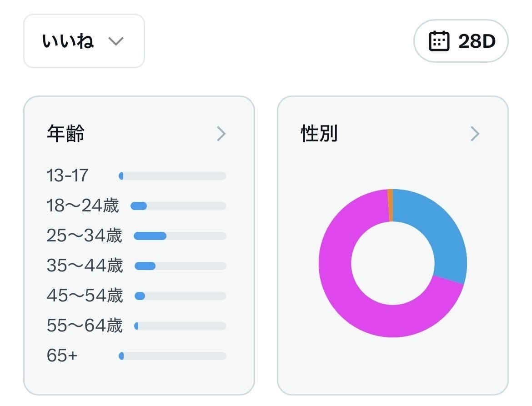
Task: Open the いいね metric dropdown
Action: click(x=84, y=41)
